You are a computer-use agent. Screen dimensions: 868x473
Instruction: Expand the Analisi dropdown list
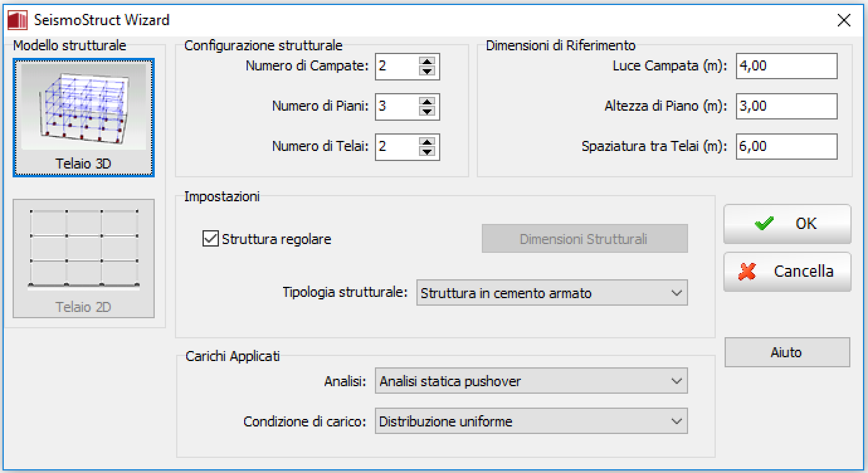point(531,381)
